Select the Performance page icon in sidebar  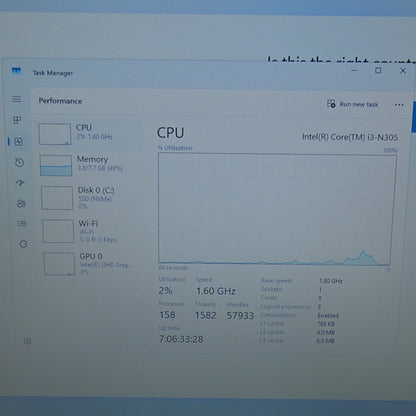[x=19, y=142]
